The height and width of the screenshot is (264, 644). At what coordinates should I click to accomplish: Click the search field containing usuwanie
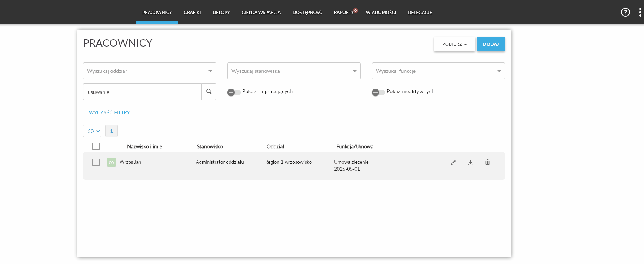143,92
